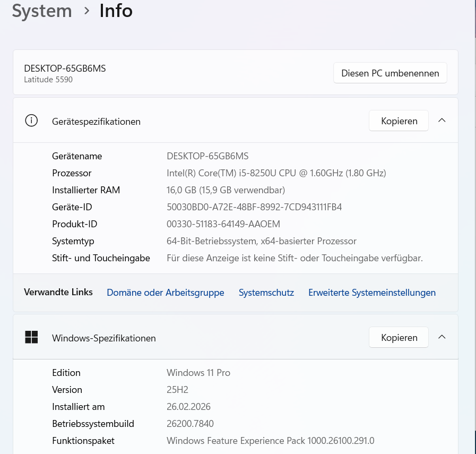Select the Prozessor label

click(72, 173)
